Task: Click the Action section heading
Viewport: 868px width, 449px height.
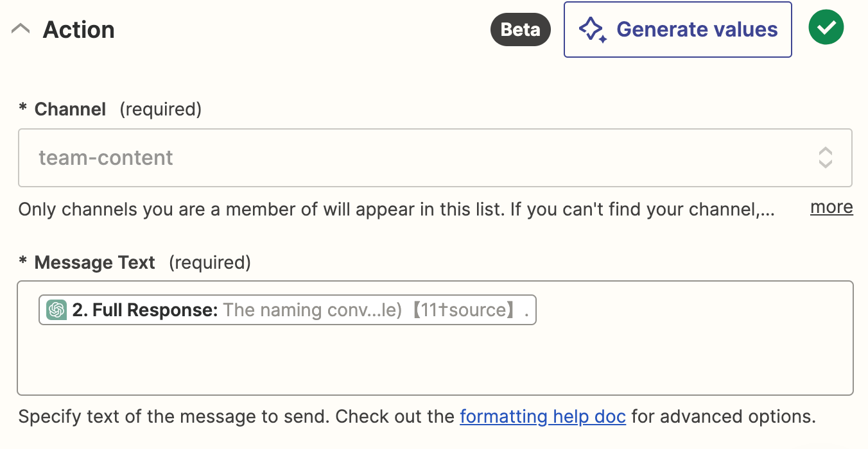Action: tap(78, 30)
